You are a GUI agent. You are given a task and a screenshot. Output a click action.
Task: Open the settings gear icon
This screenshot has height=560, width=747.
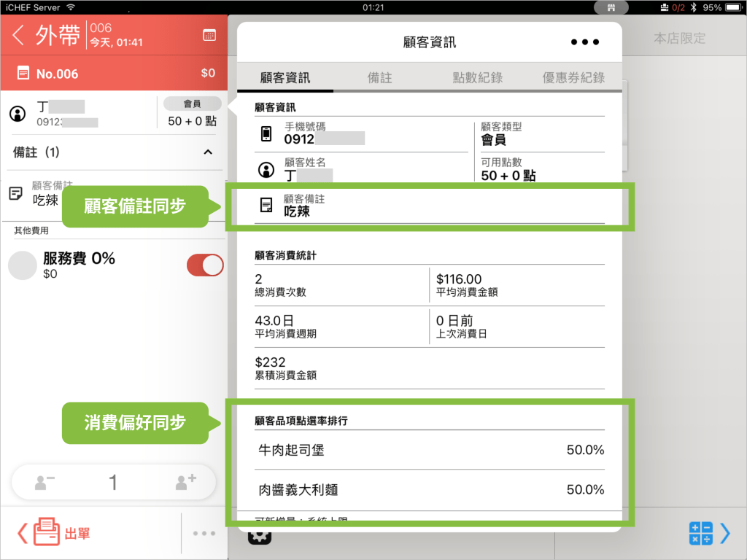[260, 537]
